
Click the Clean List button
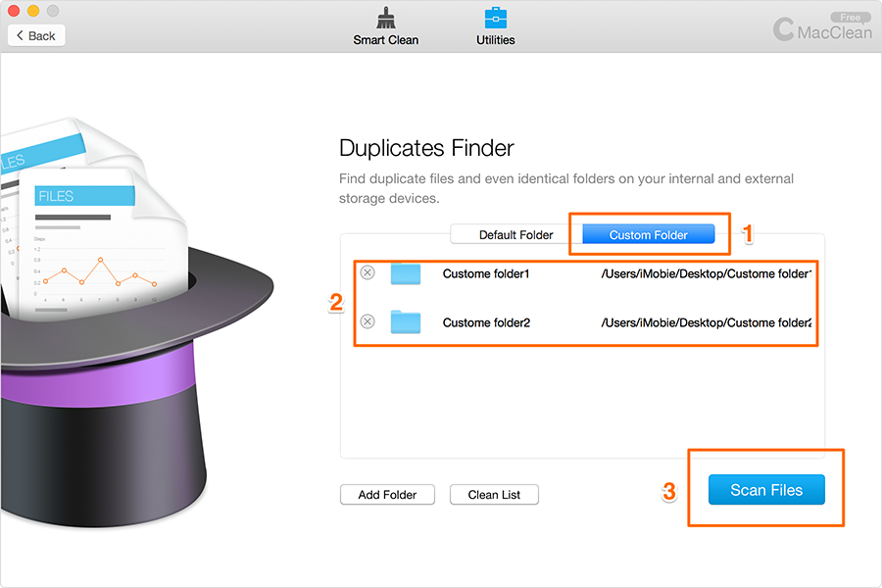[x=494, y=495]
